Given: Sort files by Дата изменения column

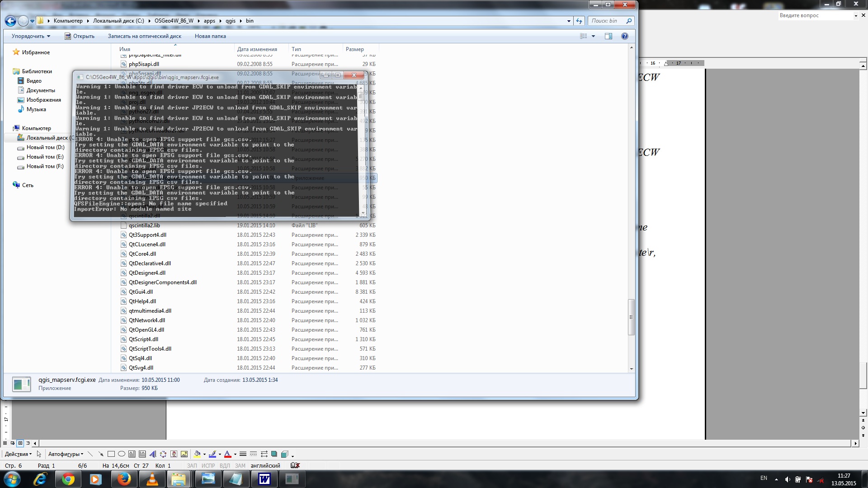Looking at the screenshot, I should (257, 49).
